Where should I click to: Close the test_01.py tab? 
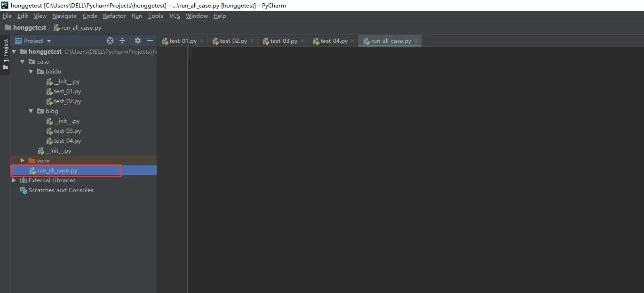coord(202,41)
